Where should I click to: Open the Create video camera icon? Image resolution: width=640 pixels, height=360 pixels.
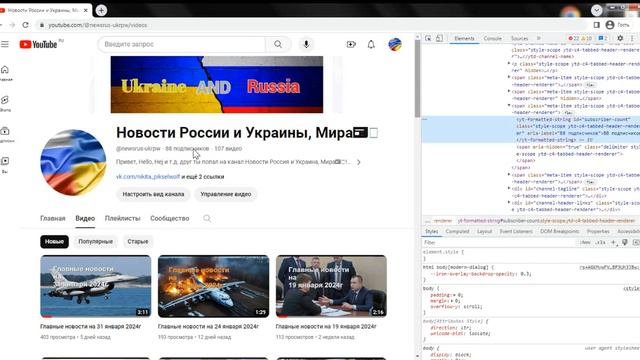(x=351, y=44)
